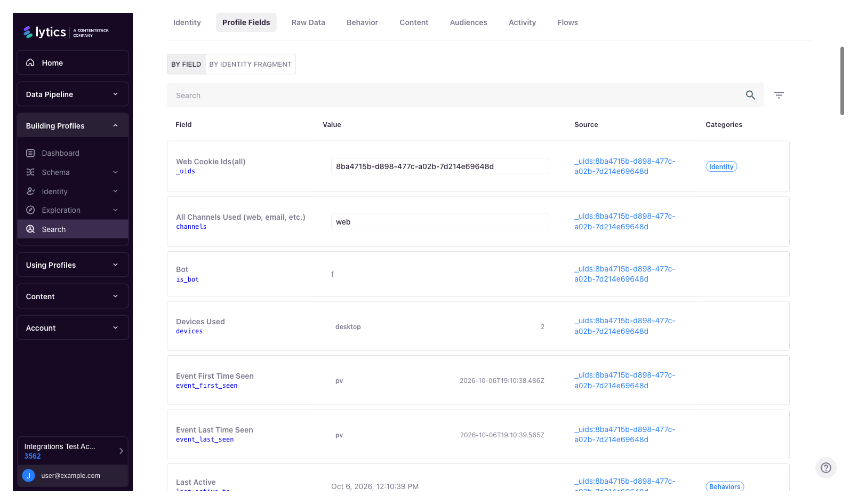The height and width of the screenshot is (504, 858).
Task: Open the source link for All Channels Used
Action: point(624,221)
